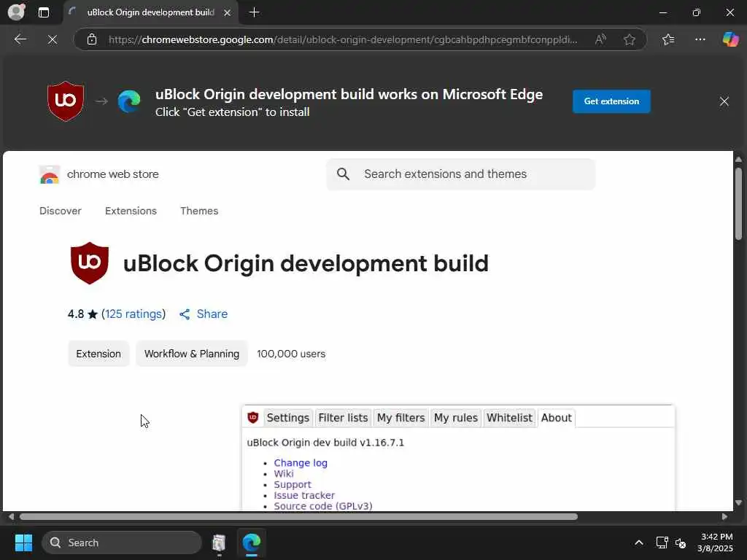This screenshot has width=747, height=560.
Task: Click Get extension button
Action: (x=611, y=101)
